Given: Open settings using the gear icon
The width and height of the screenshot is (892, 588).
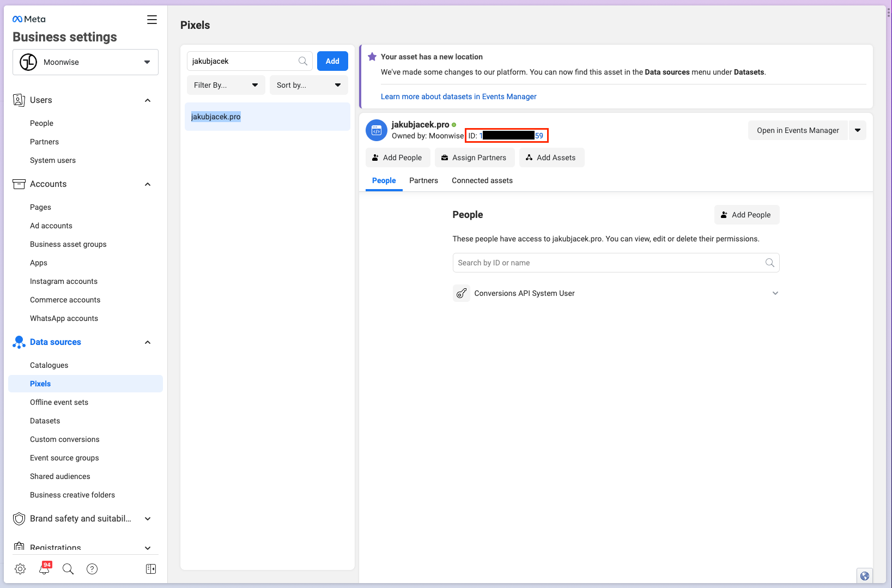Looking at the screenshot, I should click(20, 568).
